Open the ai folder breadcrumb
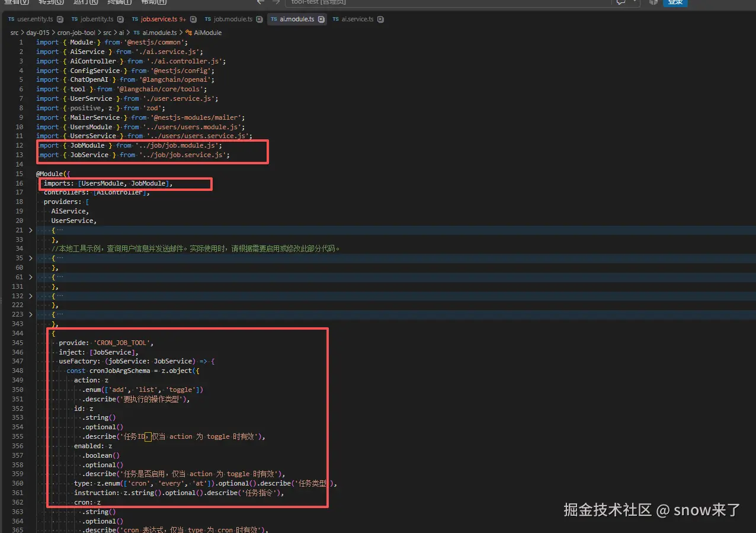This screenshot has width=756, height=533. coord(121,33)
